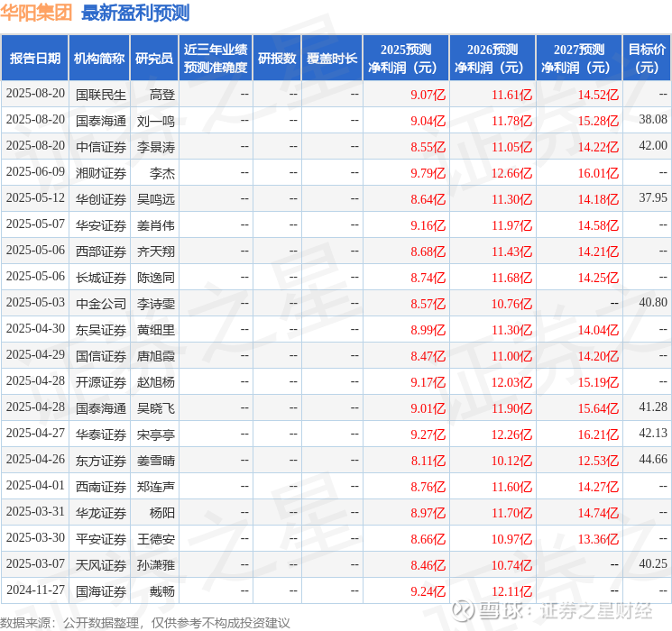Image resolution: width=672 pixels, height=631 pixels.
Task: Click target price 40.80
Action: tap(653, 303)
